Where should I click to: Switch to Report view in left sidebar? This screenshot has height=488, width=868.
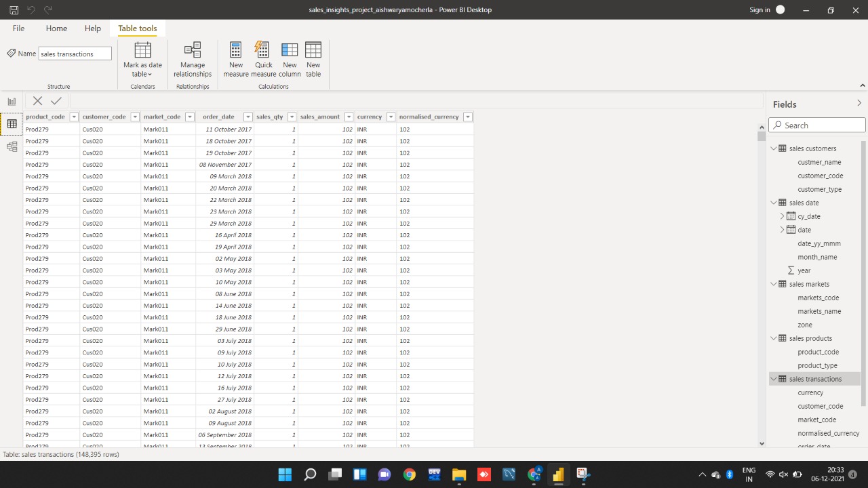[12, 102]
